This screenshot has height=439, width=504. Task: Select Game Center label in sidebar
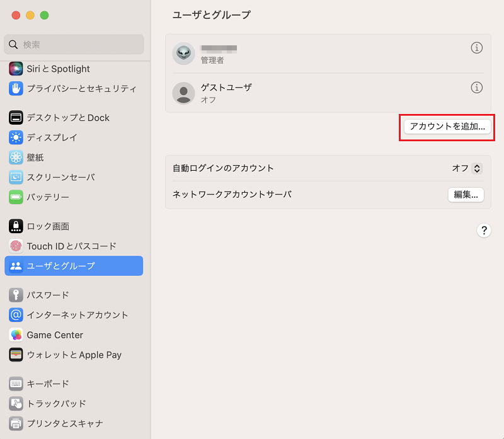point(55,335)
